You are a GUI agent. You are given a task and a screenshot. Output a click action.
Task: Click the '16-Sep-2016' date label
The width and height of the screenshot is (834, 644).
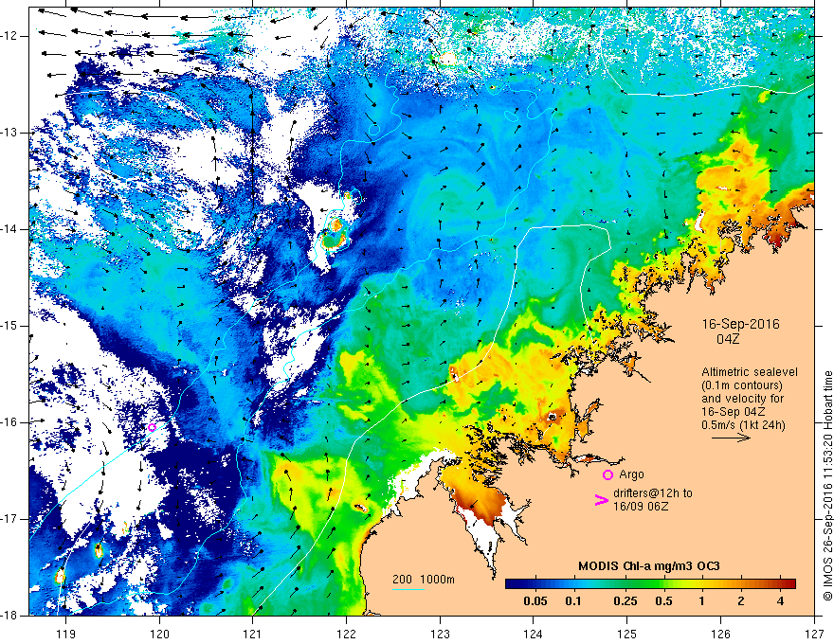[x=740, y=324]
